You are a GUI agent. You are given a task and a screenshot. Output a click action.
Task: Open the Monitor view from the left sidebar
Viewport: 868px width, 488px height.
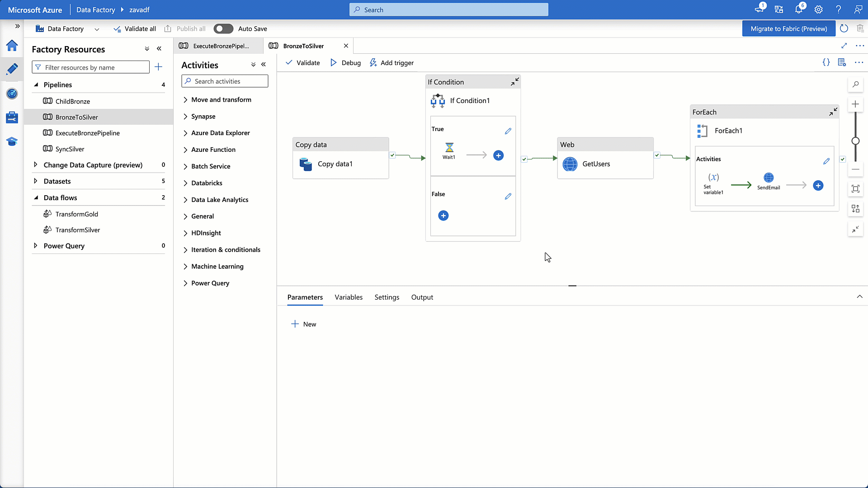pos(12,94)
